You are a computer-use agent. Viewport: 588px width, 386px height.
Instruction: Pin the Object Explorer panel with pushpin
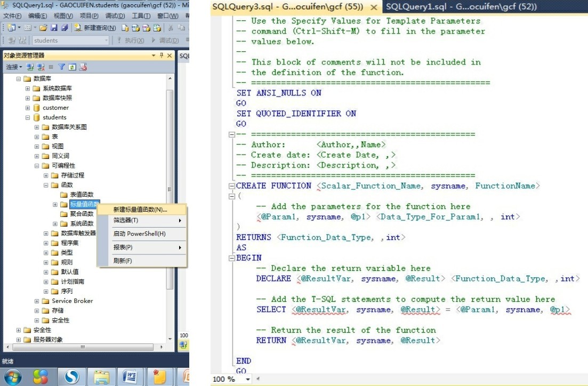click(x=162, y=55)
